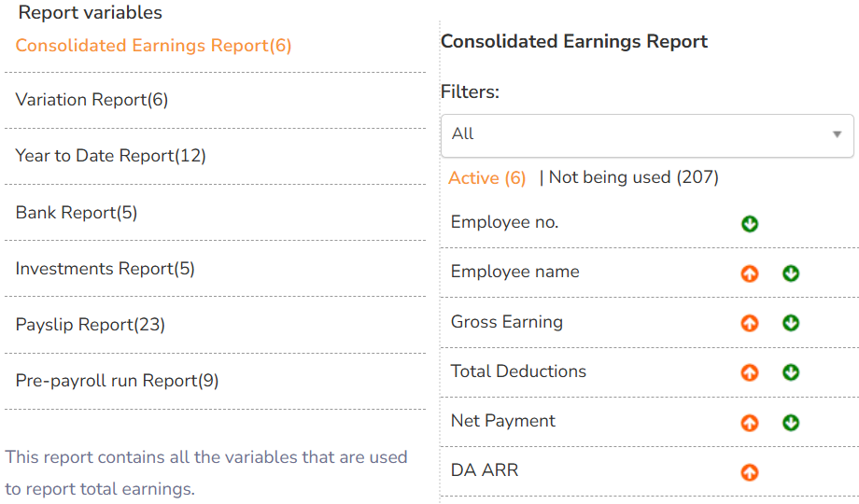Viewport: 859px width, 504px height.
Task: Move Net Payment up in order
Action: point(749,423)
